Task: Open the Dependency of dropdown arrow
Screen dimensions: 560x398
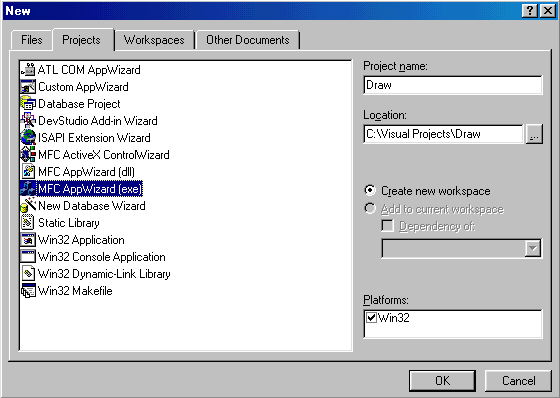Action: [x=532, y=248]
